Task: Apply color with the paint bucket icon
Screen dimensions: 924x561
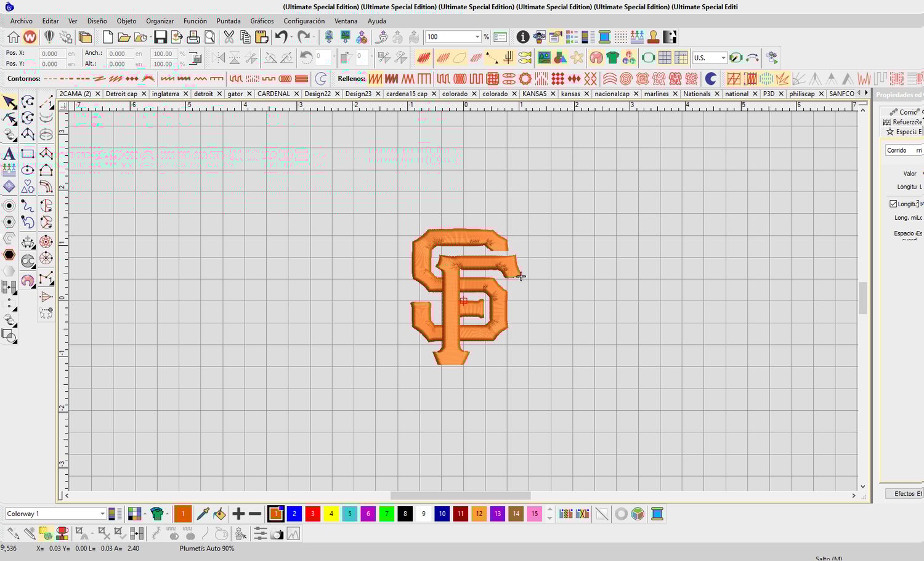Action: [x=219, y=514]
